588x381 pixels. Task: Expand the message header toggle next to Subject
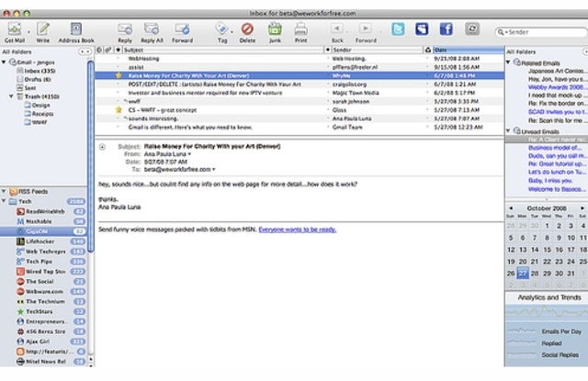[102, 147]
